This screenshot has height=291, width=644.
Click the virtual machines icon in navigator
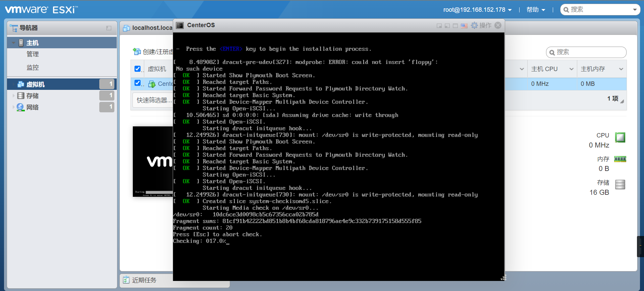[x=21, y=84]
